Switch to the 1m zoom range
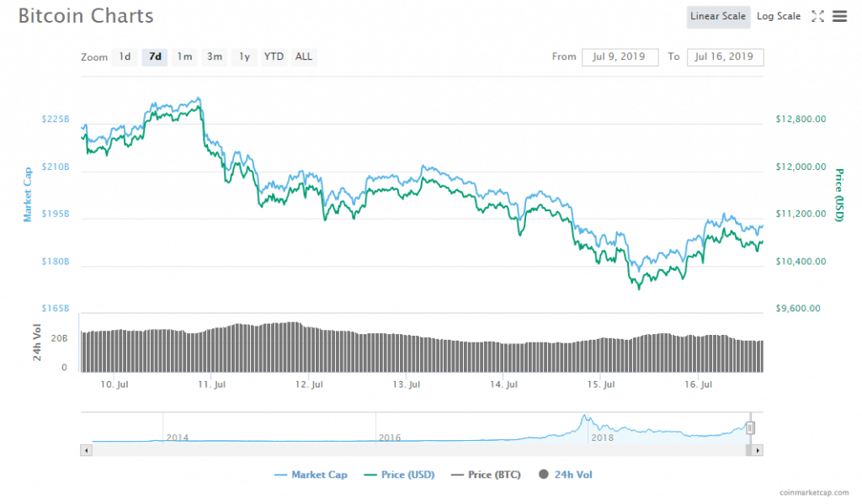Image resolution: width=862 pixels, height=504 pixels. (184, 56)
